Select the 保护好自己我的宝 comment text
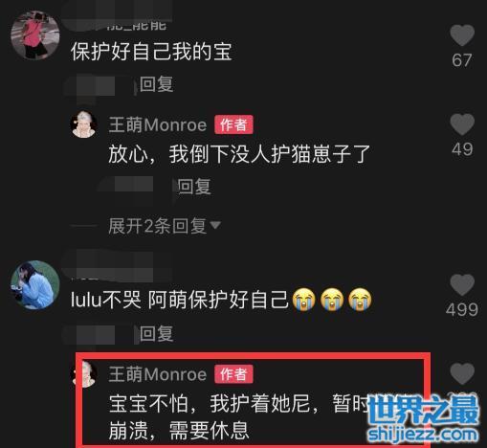 [151, 52]
